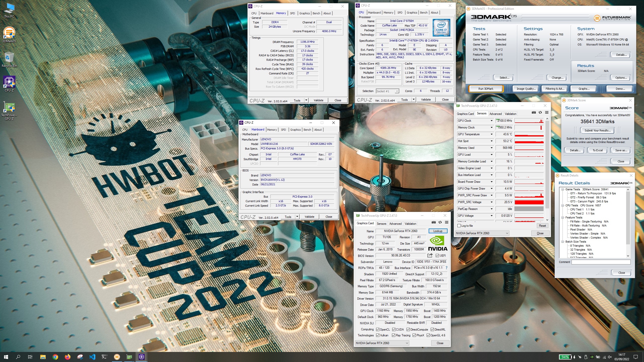Open the Board Power Draw sensor dropdown
This screenshot has height=362, width=644.
(x=492, y=182)
